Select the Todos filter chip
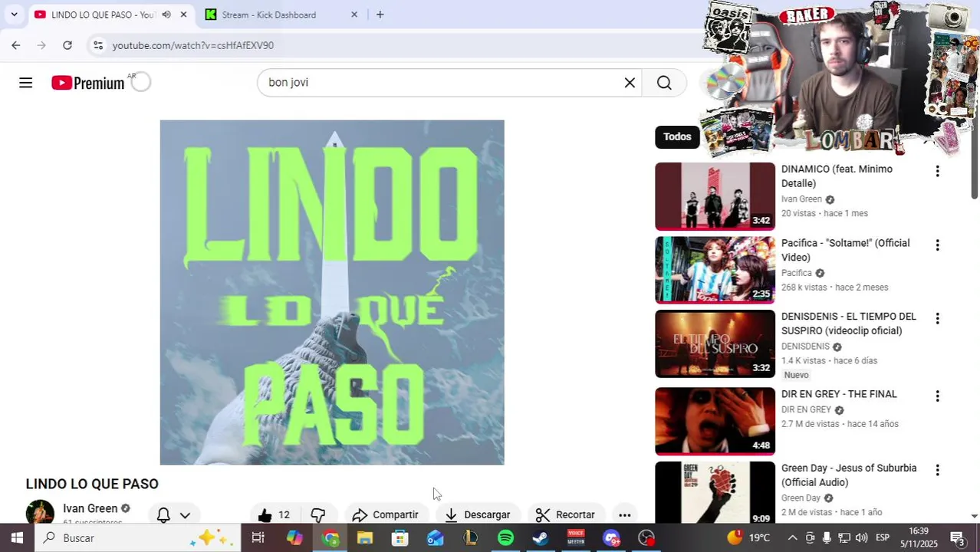 click(677, 136)
